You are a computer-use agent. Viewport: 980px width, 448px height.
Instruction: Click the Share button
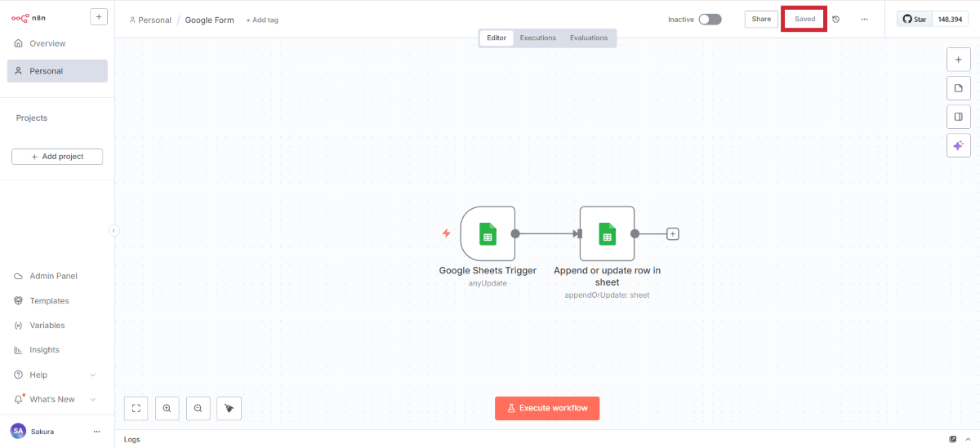[x=761, y=19]
